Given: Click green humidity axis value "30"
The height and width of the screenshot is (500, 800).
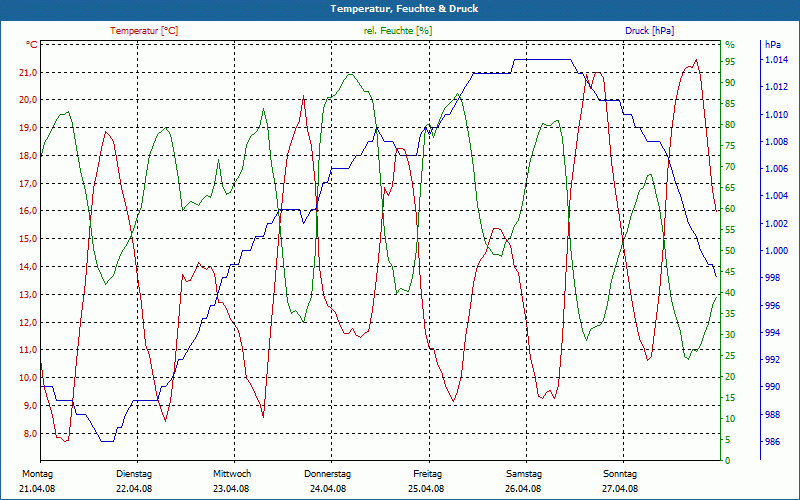Looking at the screenshot, I should pos(730,335).
